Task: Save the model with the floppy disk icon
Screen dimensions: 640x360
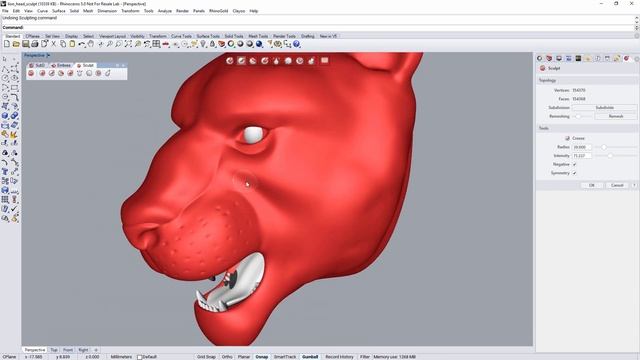Action: pyautogui.click(x=25, y=44)
